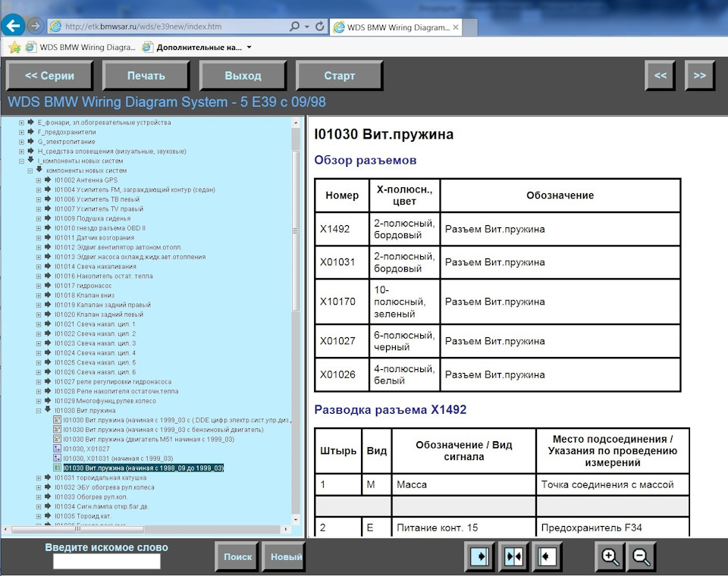728x576 pixels.
Task: Click the I01030, X01031 connector document icon
Action: click(x=58, y=458)
